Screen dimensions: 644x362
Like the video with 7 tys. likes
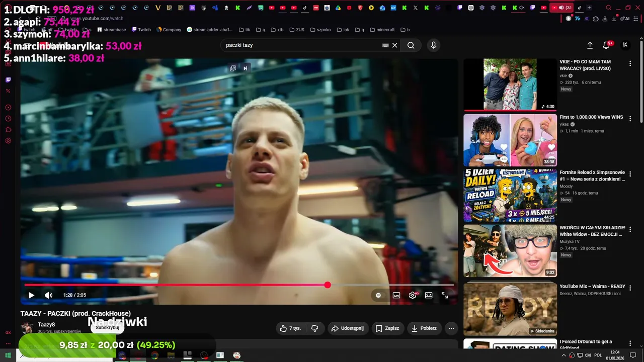290,328
